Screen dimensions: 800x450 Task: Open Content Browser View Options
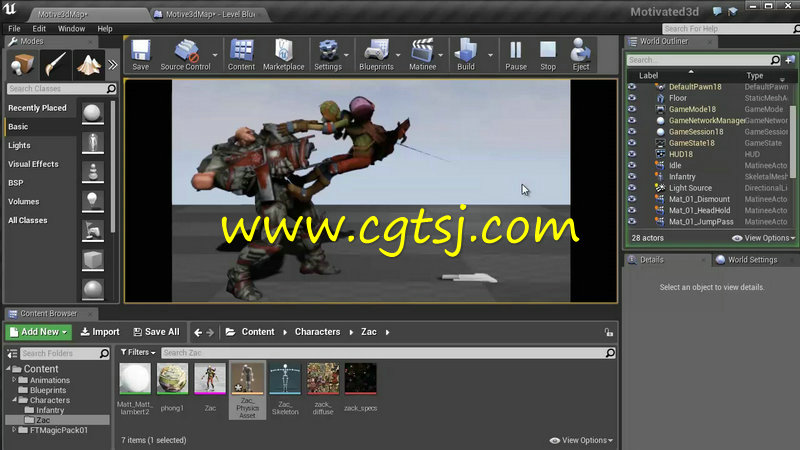[x=581, y=440]
